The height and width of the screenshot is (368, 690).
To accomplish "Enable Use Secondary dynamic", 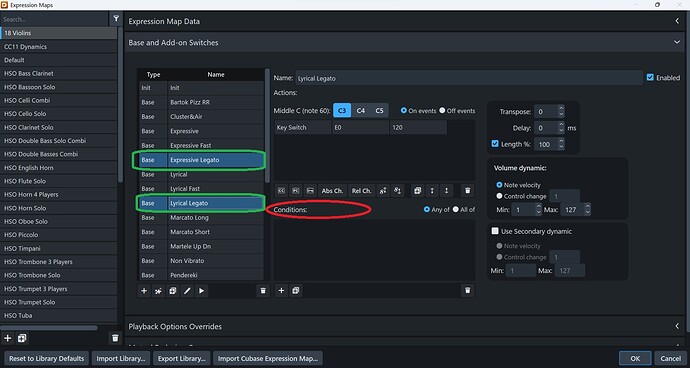I will tap(495, 231).
